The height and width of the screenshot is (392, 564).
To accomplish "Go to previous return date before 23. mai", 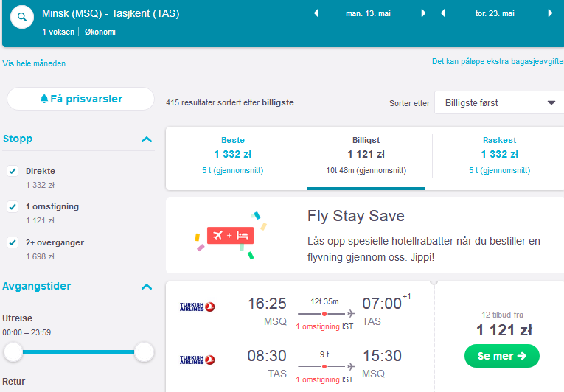I will pyautogui.click(x=443, y=13).
